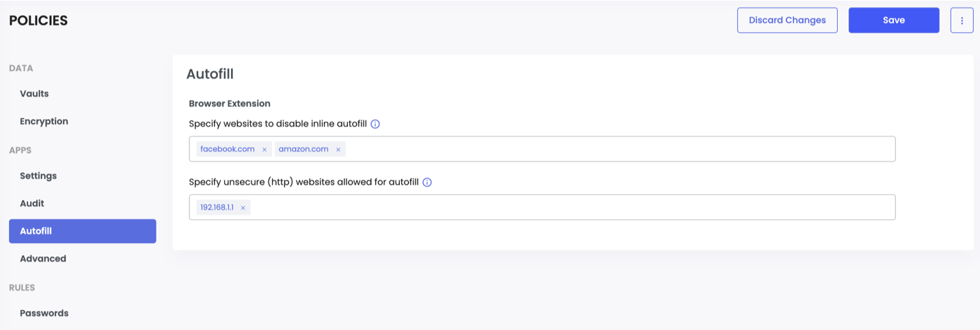Open info icon beside disable inline autofill

pos(375,124)
